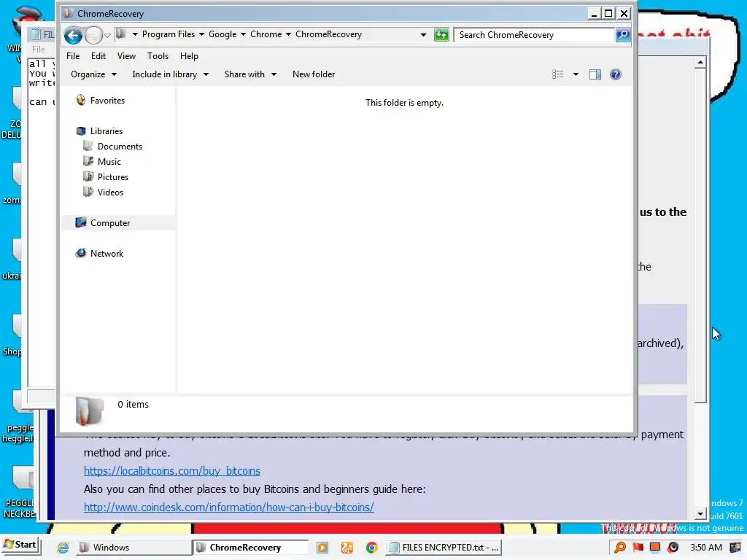Toggle the preview pane icon
The image size is (747, 560).
click(595, 74)
